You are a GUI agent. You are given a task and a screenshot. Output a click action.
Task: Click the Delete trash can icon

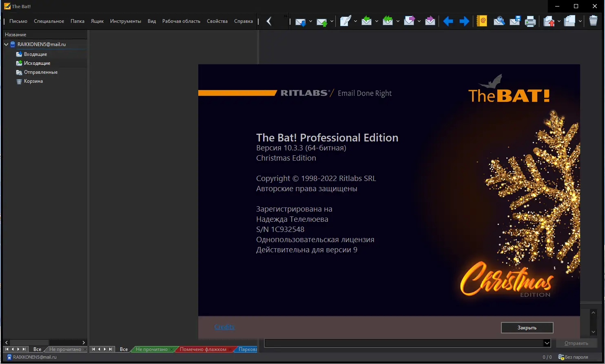(593, 21)
